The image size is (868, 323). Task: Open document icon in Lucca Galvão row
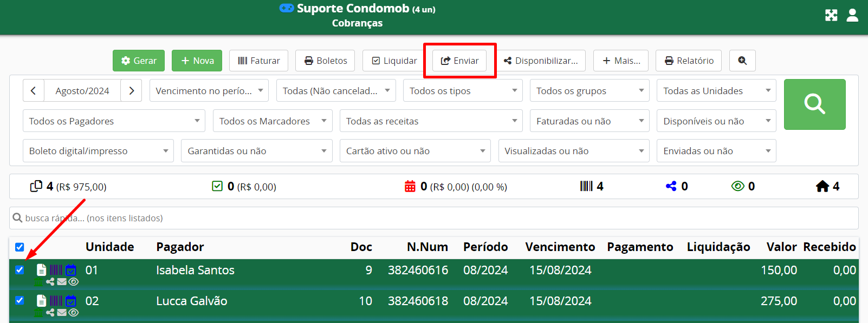[x=41, y=300]
